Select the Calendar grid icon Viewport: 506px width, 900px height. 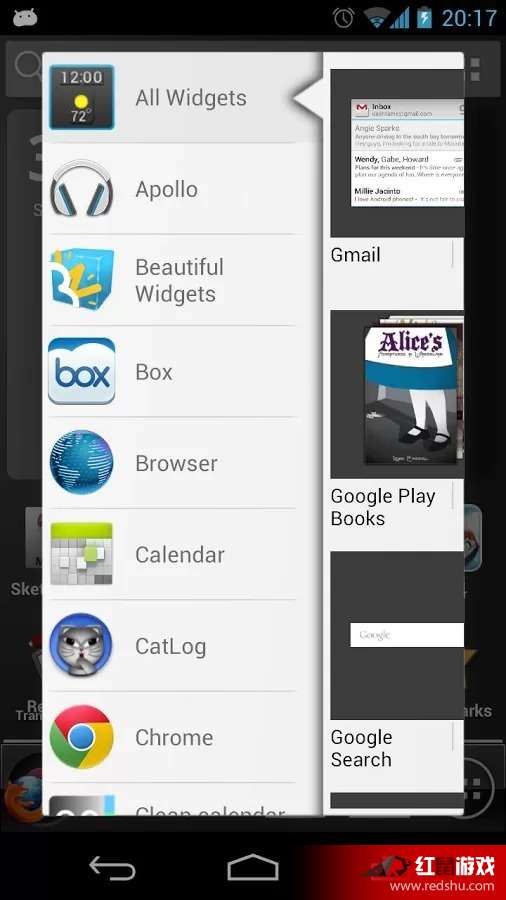(x=81, y=554)
